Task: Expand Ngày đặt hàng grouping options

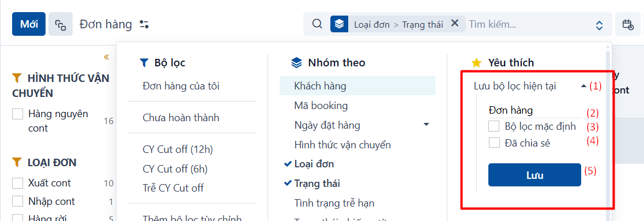Action: click(426, 125)
